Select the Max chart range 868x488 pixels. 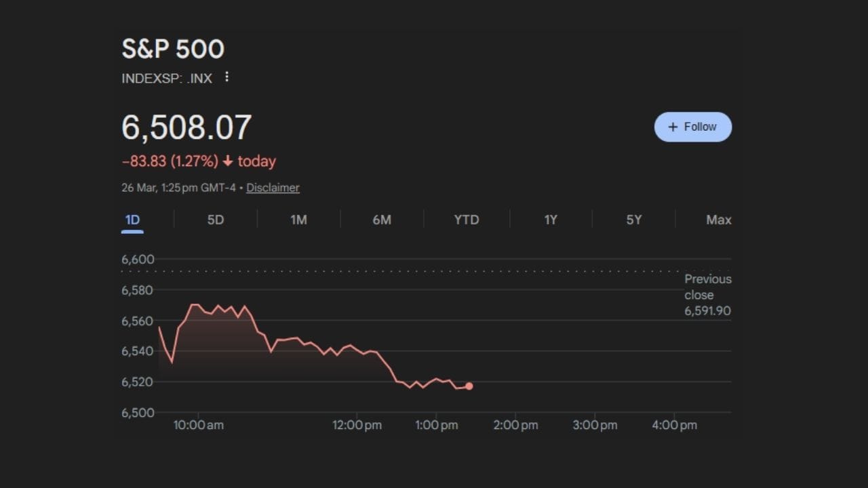coord(719,220)
